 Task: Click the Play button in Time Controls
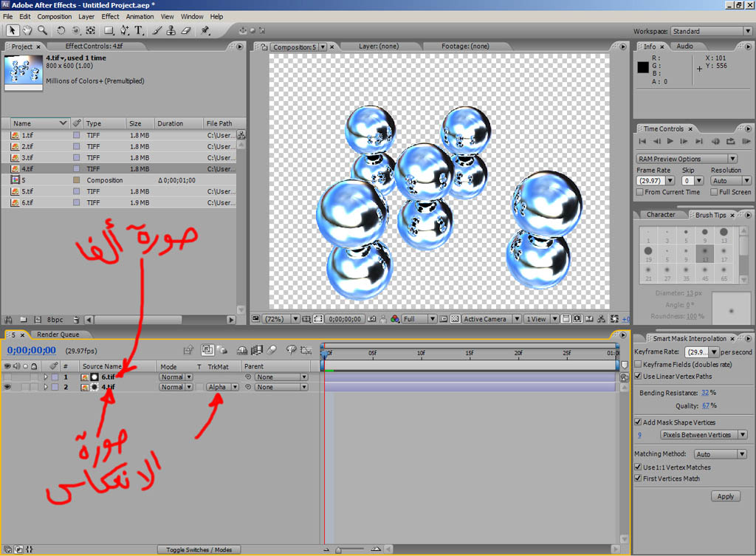click(670, 141)
